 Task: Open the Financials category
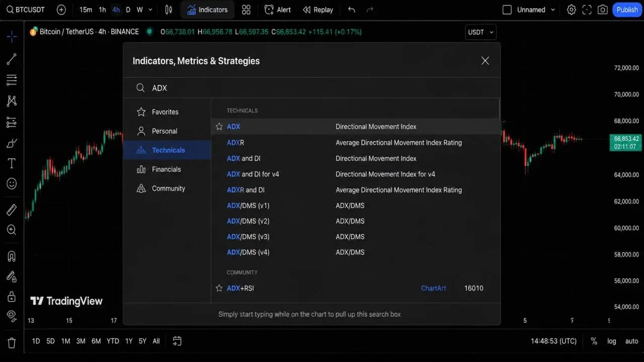coord(167,169)
